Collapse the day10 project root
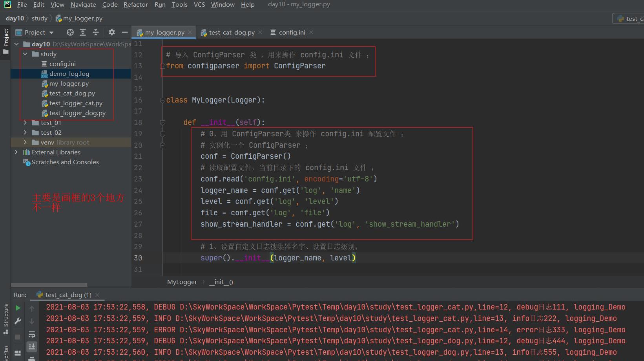This screenshot has height=361, width=644. tap(16, 44)
